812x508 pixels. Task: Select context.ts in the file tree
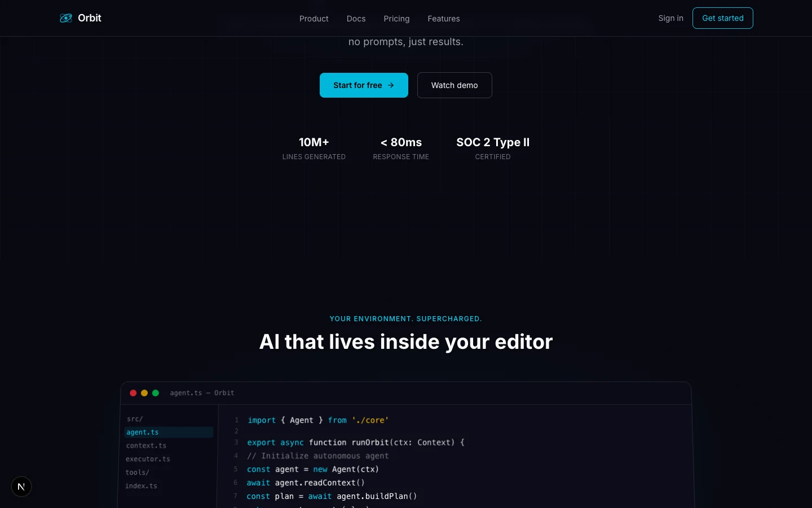pyautogui.click(x=146, y=446)
